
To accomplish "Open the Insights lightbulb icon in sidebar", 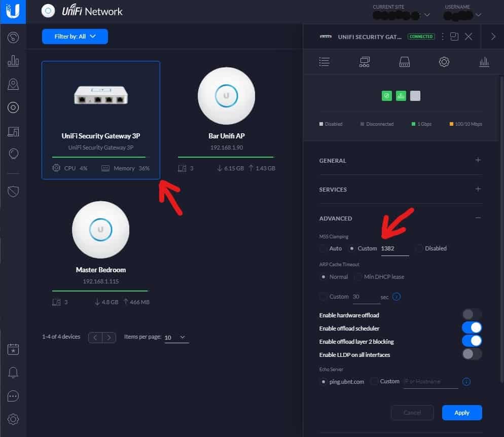I will pos(13,154).
